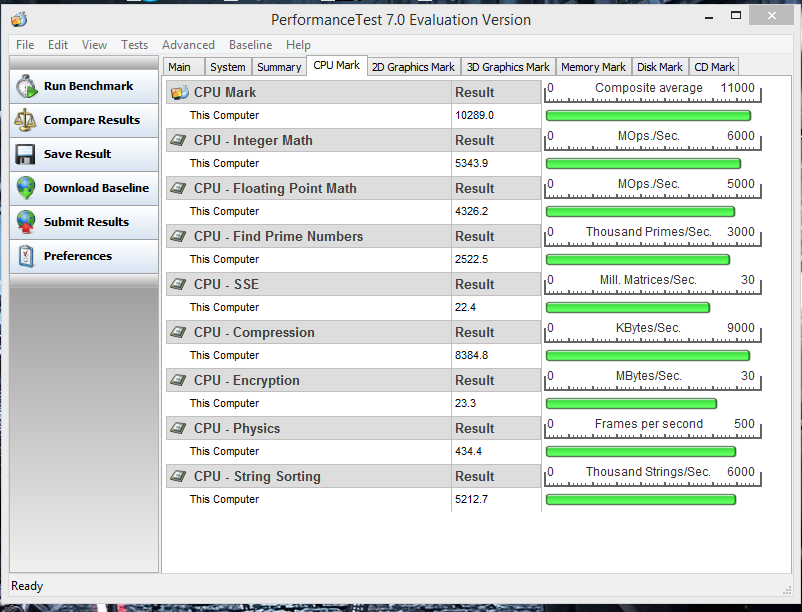Screen dimensions: 802x612
Task: Start the Run Benchmark button
Action: 84,86
